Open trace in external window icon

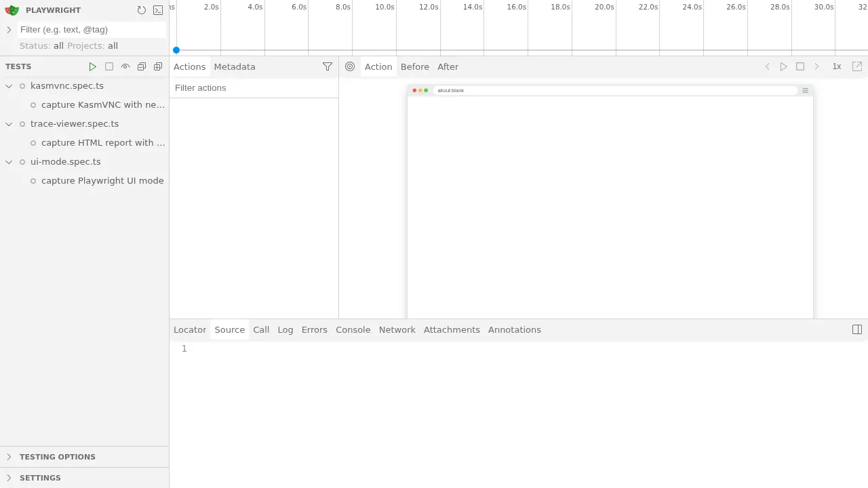pos(857,66)
